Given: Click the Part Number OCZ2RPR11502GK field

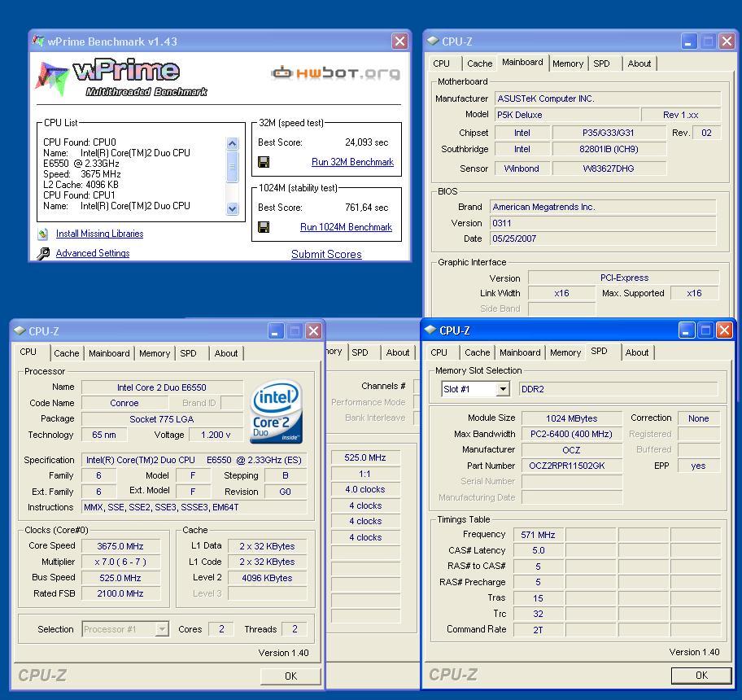Looking at the screenshot, I should tap(572, 466).
